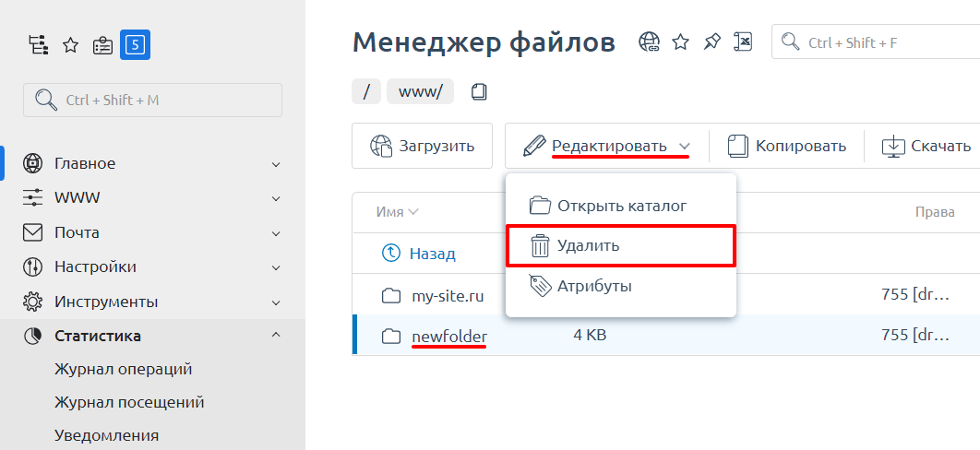
Task: Toggle the Редактировать dropdown arrow
Action: (x=685, y=147)
